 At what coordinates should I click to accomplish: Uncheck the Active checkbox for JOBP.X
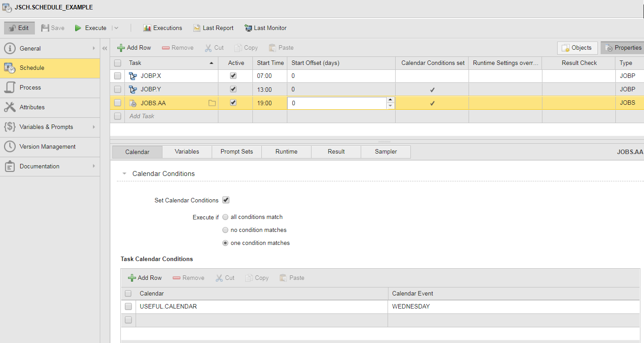coord(233,75)
